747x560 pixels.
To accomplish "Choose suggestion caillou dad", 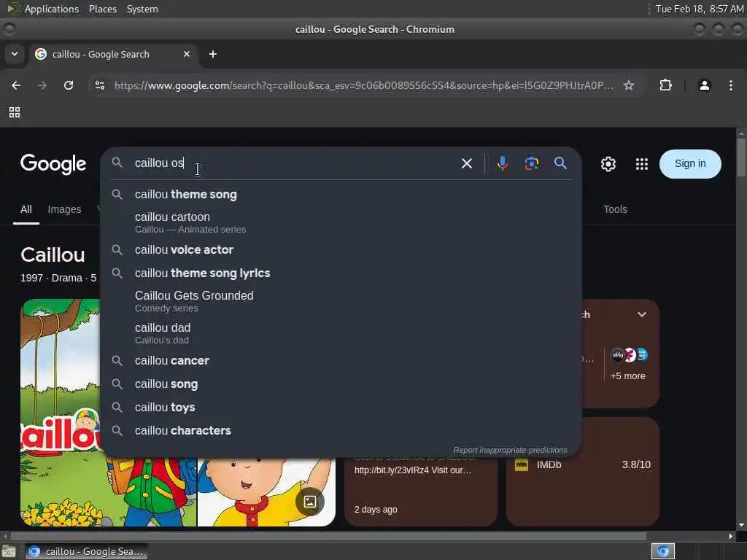I will coord(341,333).
